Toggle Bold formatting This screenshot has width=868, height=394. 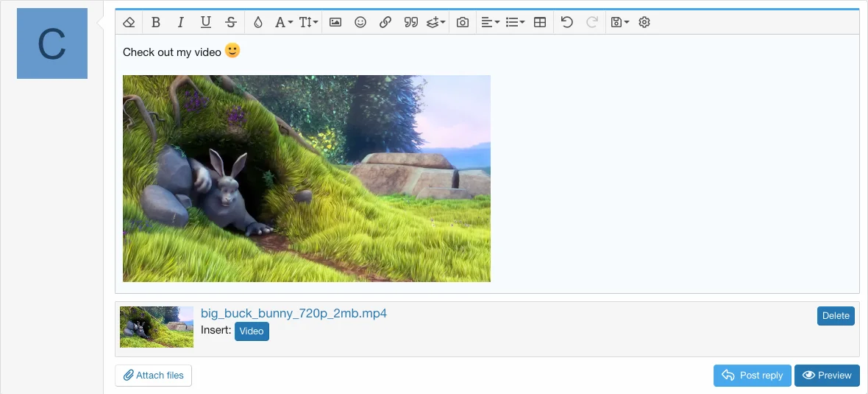[155, 22]
